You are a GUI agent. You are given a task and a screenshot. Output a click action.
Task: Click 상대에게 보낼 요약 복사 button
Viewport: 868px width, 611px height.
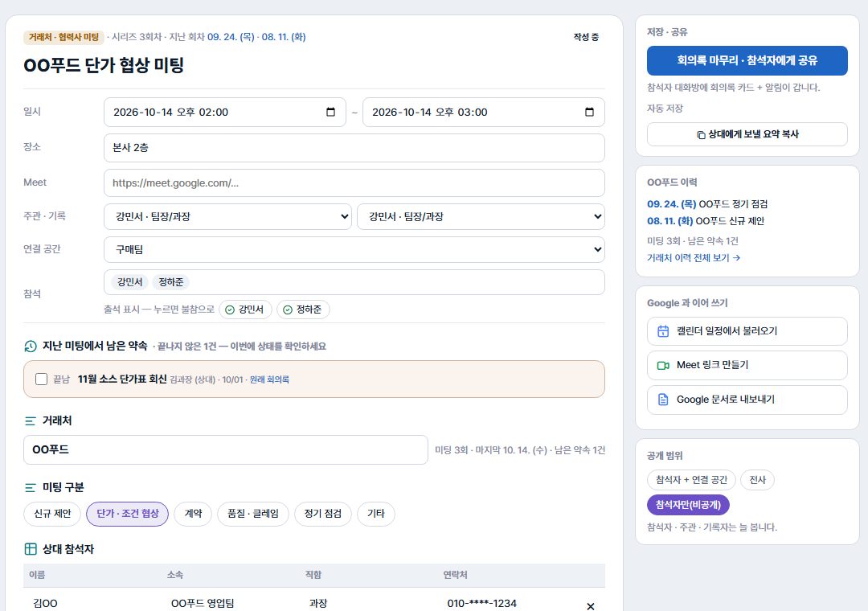[x=747, y=134]
